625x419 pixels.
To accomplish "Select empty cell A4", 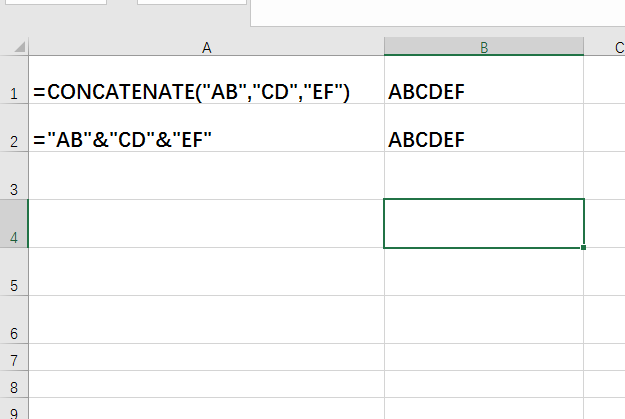I will tap(207, 224).
